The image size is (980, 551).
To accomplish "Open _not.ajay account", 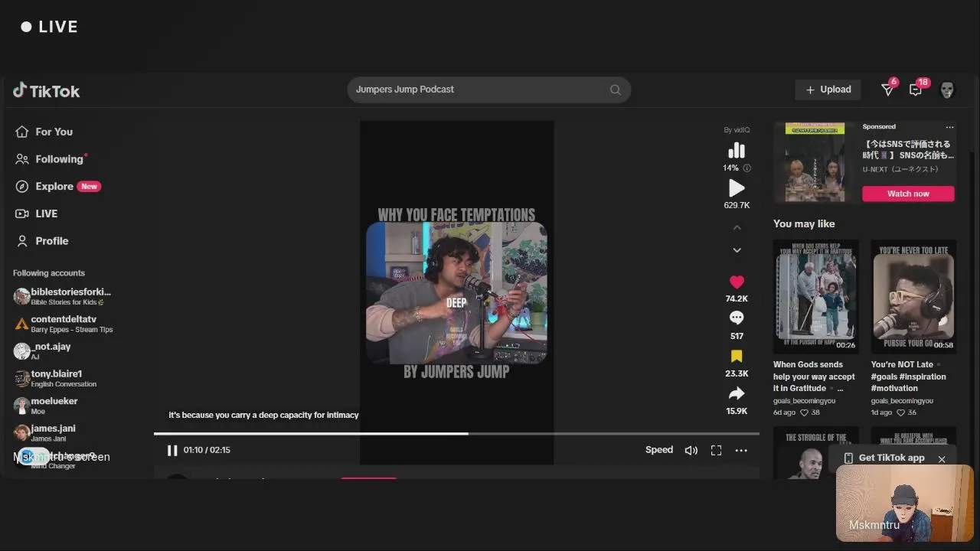I will 43,350.
